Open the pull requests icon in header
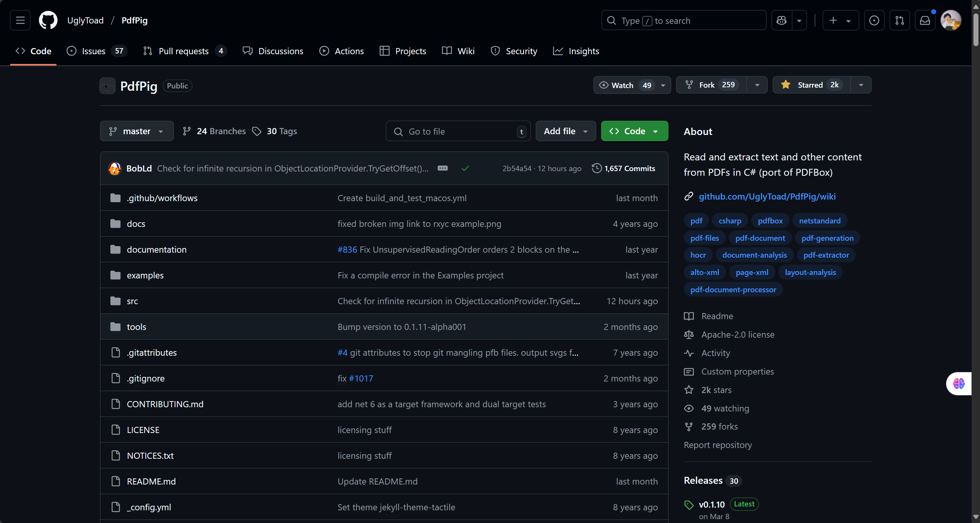980x523 pixels. (x=900, y=20)
